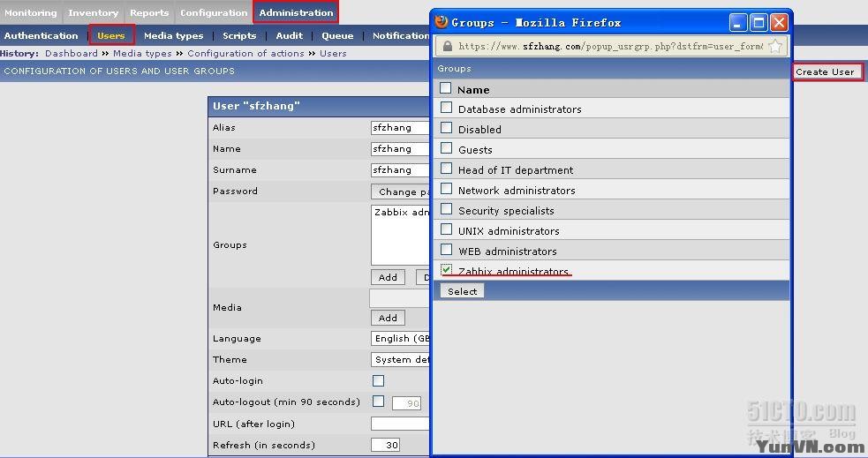Check the UNIX administrators group
Image resolution: width=868 pixels, height=458 pixels.
click(x=446, y=229)
